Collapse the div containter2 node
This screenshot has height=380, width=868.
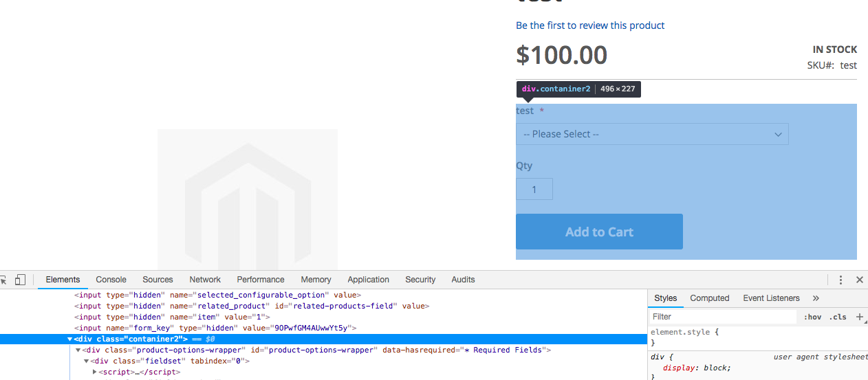pos(69,339)
